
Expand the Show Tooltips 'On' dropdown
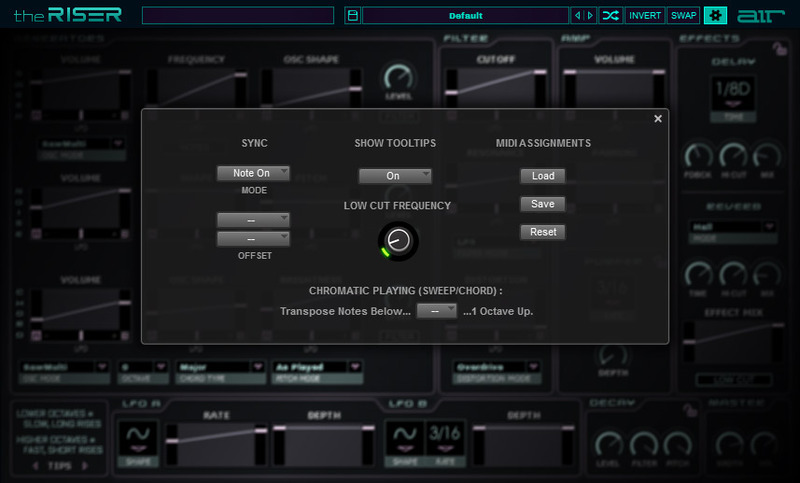pos(395,176)
